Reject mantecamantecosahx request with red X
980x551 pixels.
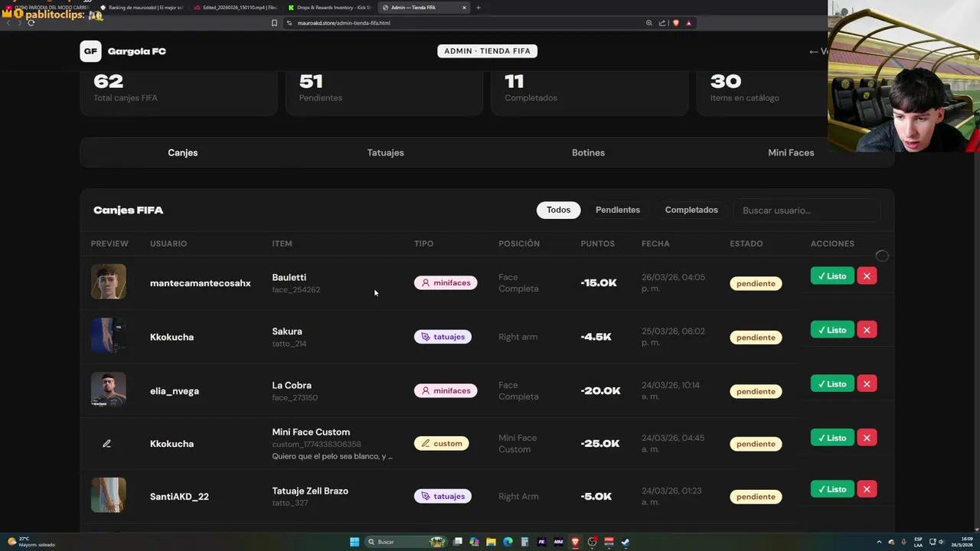[x=867, y=275]
